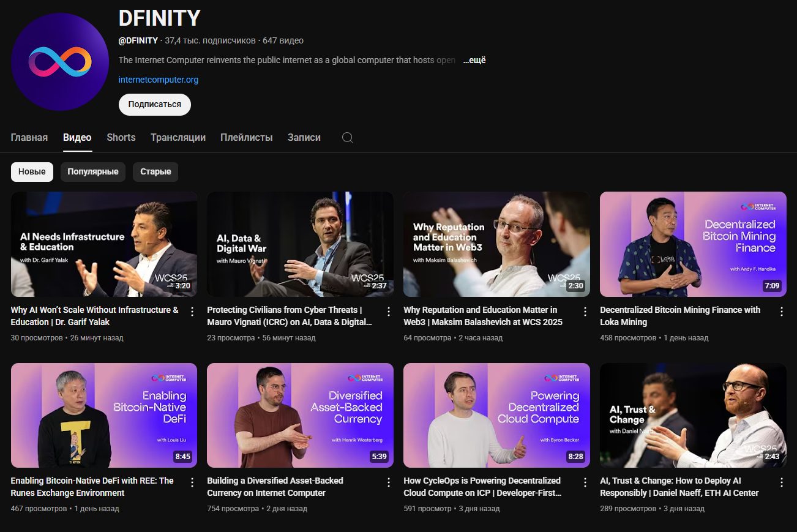Open title Decentralized Bitcoin Mining Finance with Loka
This screenshot has width=797, height=532.
[680, 316]
